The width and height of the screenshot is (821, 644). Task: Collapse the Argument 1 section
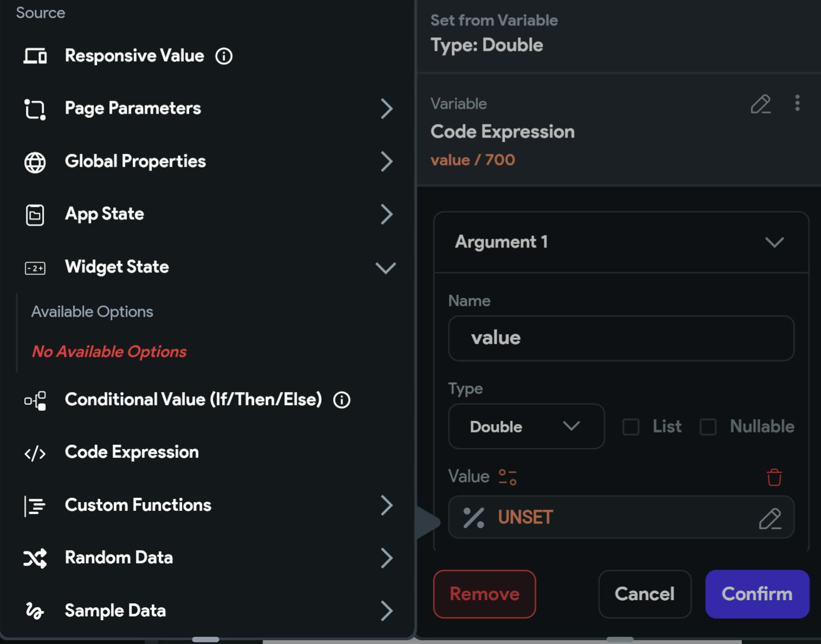774,242
